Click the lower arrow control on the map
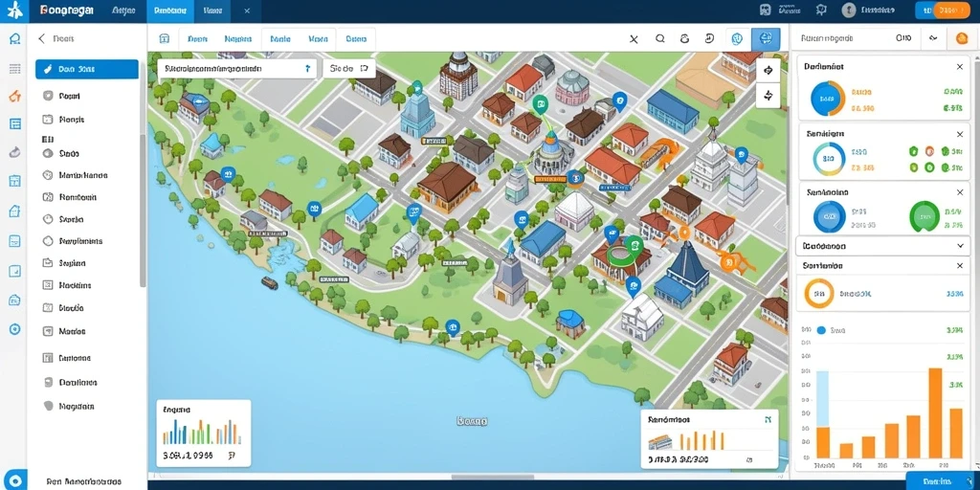Image resolution: width=980 pixels, height=490 pixels. click(x=768, y=96)
